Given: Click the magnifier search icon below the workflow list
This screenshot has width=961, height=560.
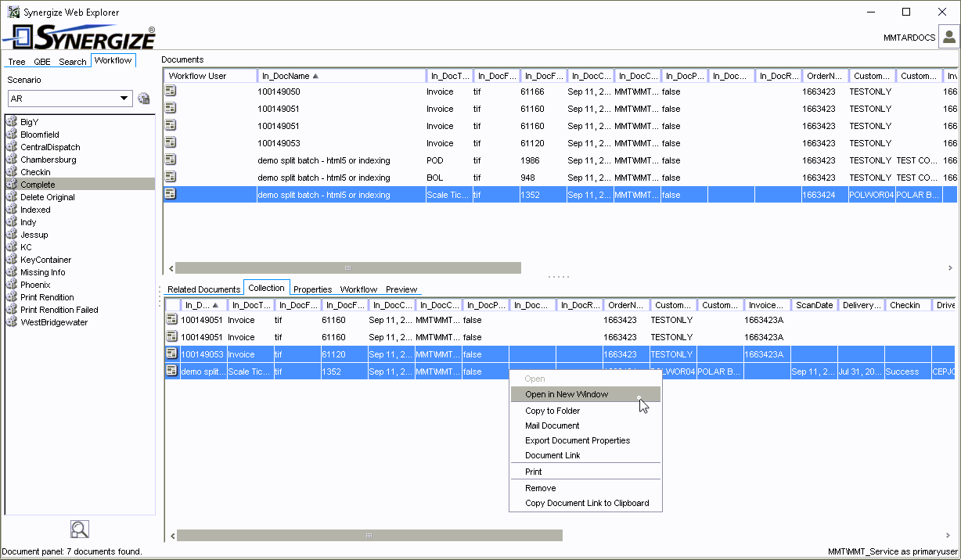Looking at the screenshot, I should click(x=79, y=529).
